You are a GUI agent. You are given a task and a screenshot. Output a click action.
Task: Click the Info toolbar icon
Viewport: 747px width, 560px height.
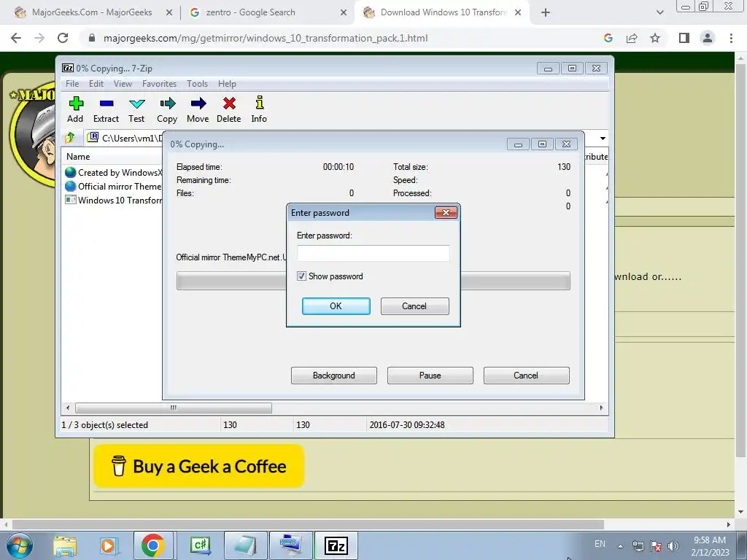click(x=259, y=109)
